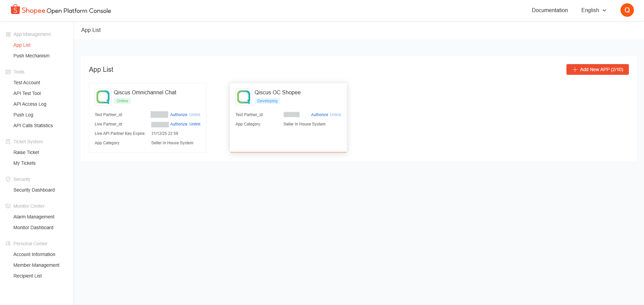Screen dimensions: 644x305
Task: Open Security Dashboard
Action: (34, 190)
